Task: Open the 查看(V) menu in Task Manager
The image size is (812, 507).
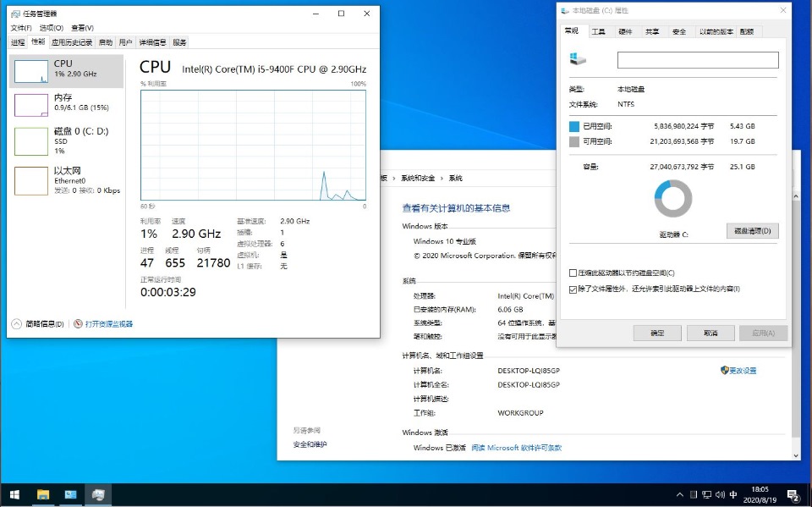Action: (82, 28)
